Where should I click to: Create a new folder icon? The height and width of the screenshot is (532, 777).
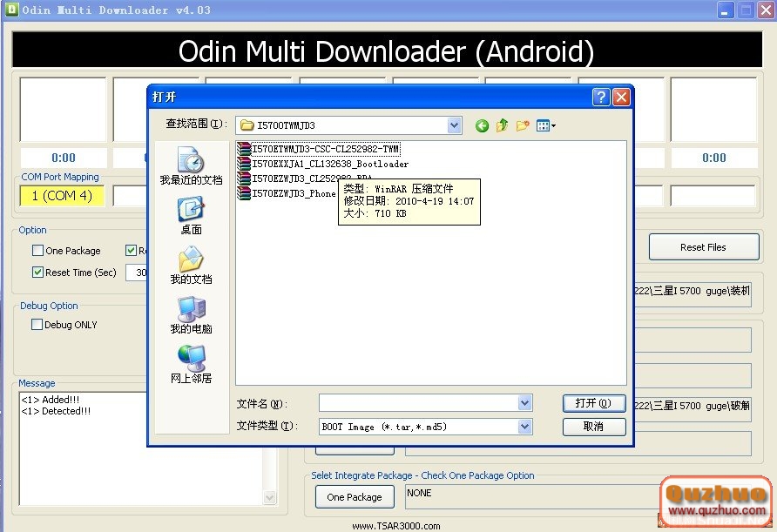pos(523,125)
